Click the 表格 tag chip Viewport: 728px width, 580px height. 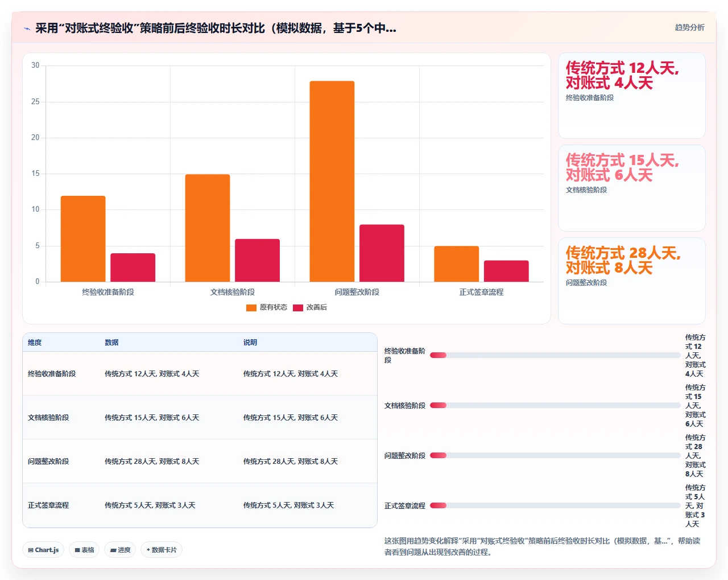coord(84,550)
